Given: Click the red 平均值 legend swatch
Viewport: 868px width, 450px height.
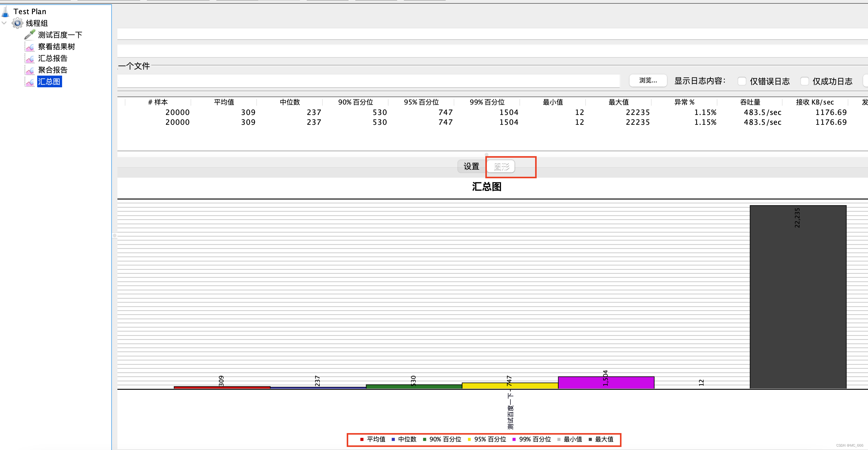Looking at the screenshot, I should [x=361, y=439].
